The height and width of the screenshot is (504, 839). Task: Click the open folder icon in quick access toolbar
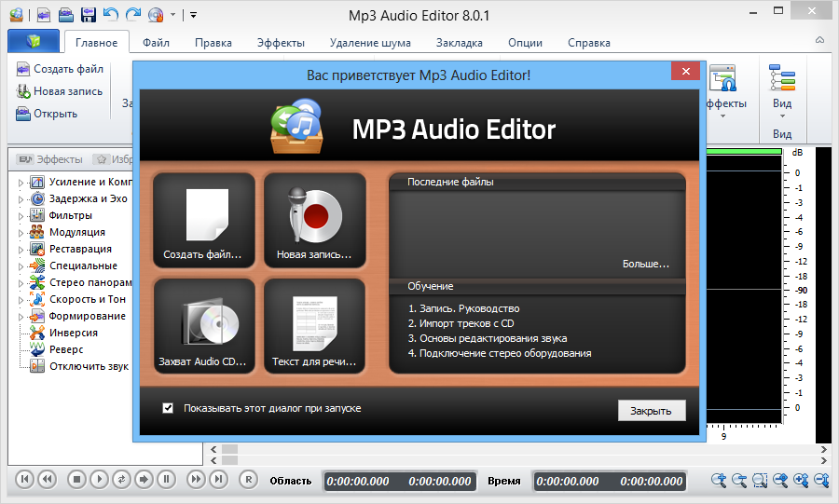click(x=66, y=15)
